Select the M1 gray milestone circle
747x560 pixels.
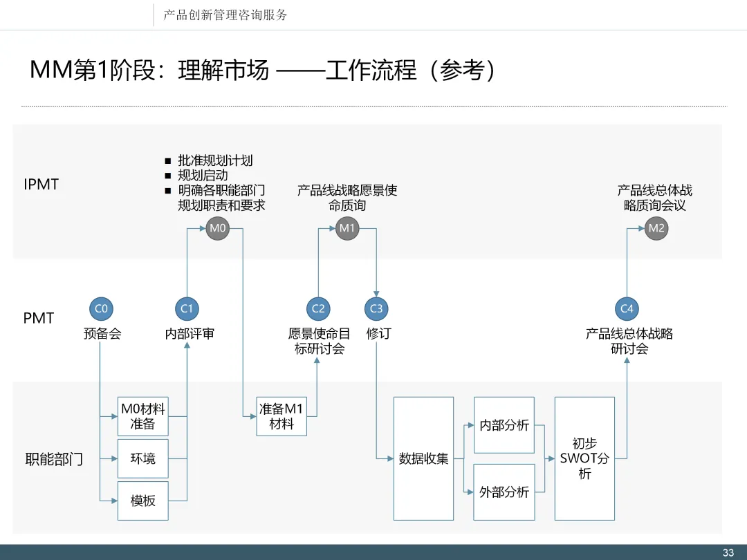coord(347,228)
